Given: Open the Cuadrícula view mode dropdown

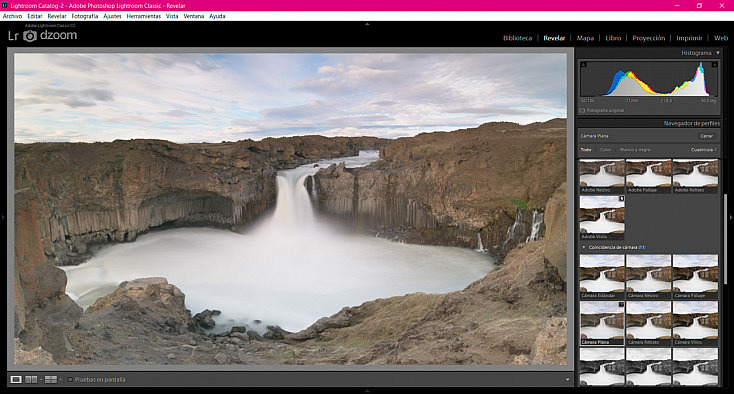Looking at the screenshot, I should [704, 150].
